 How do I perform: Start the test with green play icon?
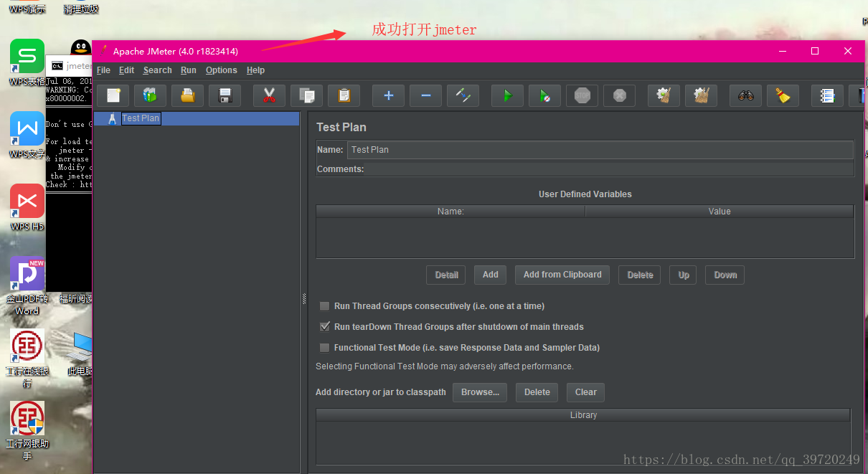click(x=507, y=95)
